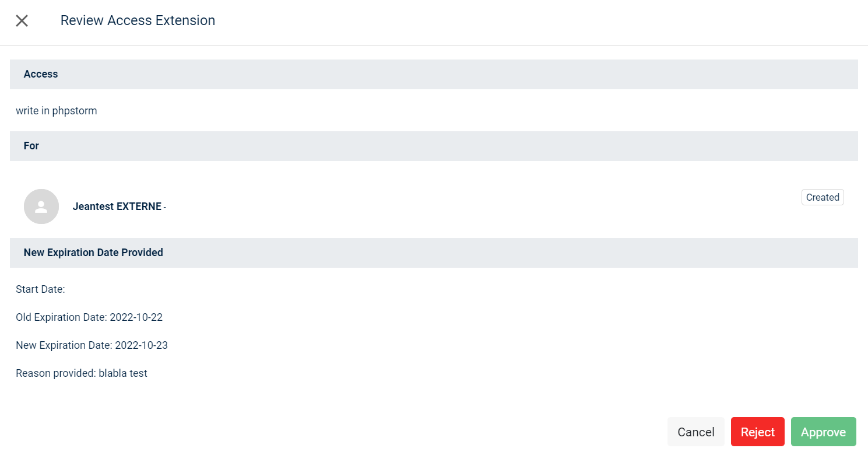Click the Review Access Extension title
The image size is (868, 455).
click(138, 20)
